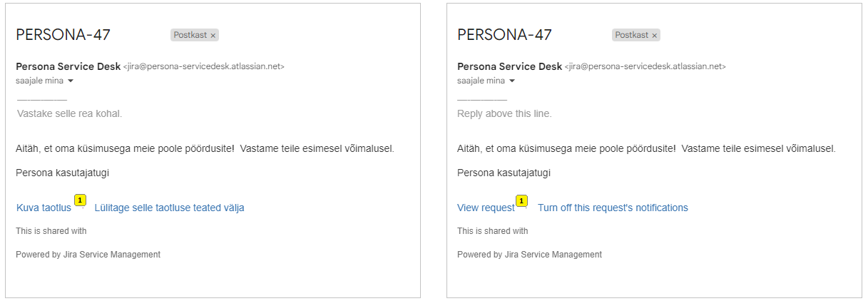Click the sender's jira email address in the right email
Screen dimensions: 868x306
(x=645, y=66)
